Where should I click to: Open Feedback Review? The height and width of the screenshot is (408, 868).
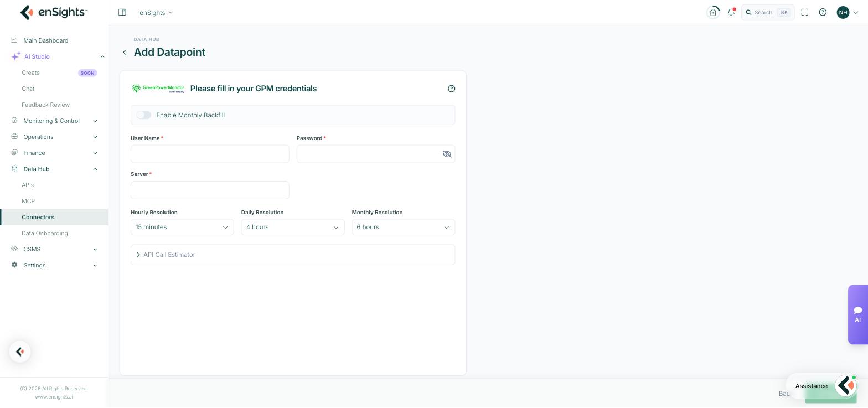[46, 105]
